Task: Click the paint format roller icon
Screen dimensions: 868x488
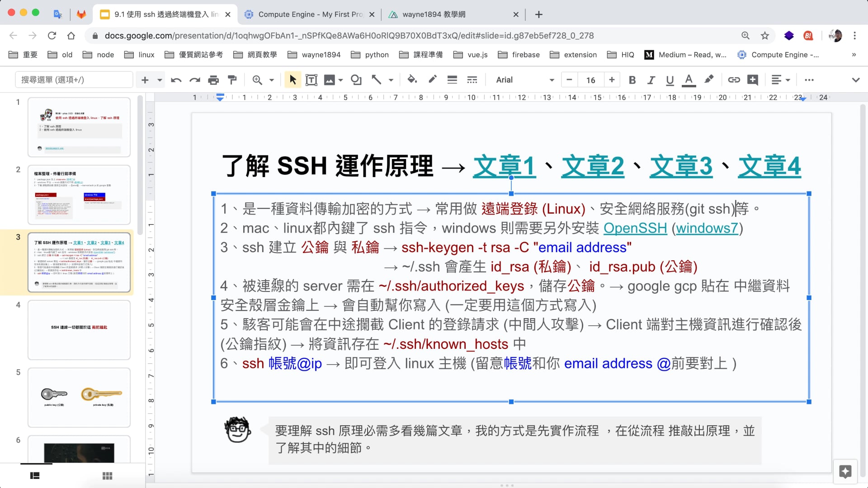Action: 232,80
